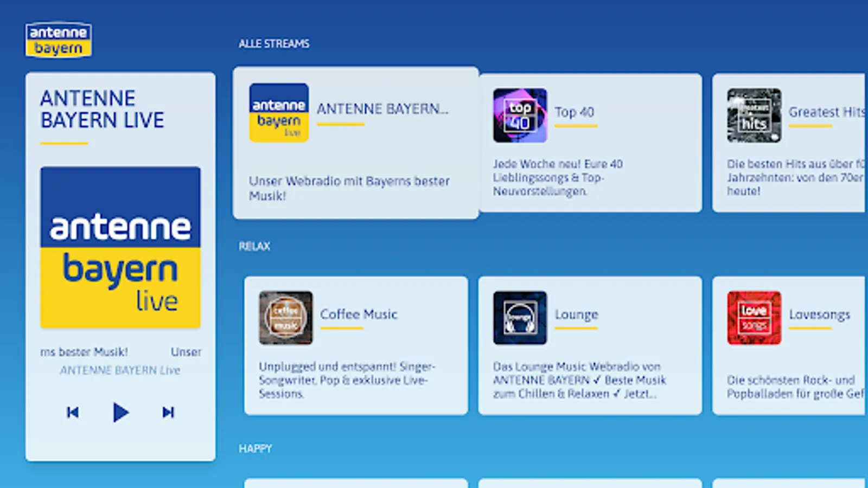The height and width of the screenshot is (488, 868).
Task: Click the ANTENNE BAYERN logo
Action: coord(58,40)
